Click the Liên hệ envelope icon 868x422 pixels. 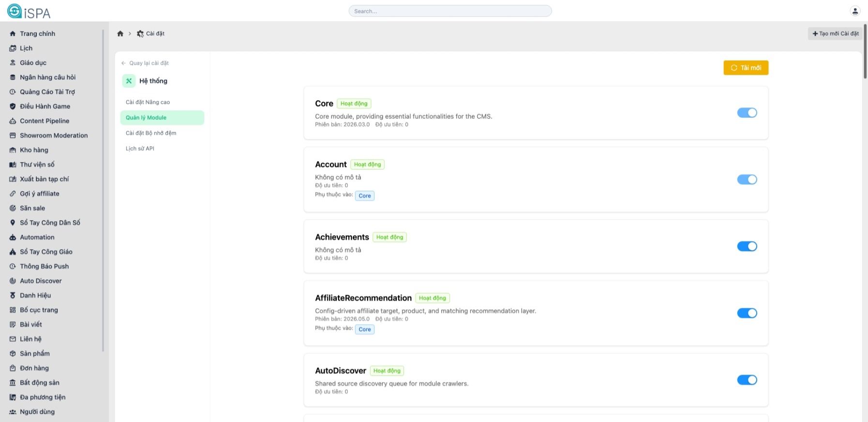(13, 339)
